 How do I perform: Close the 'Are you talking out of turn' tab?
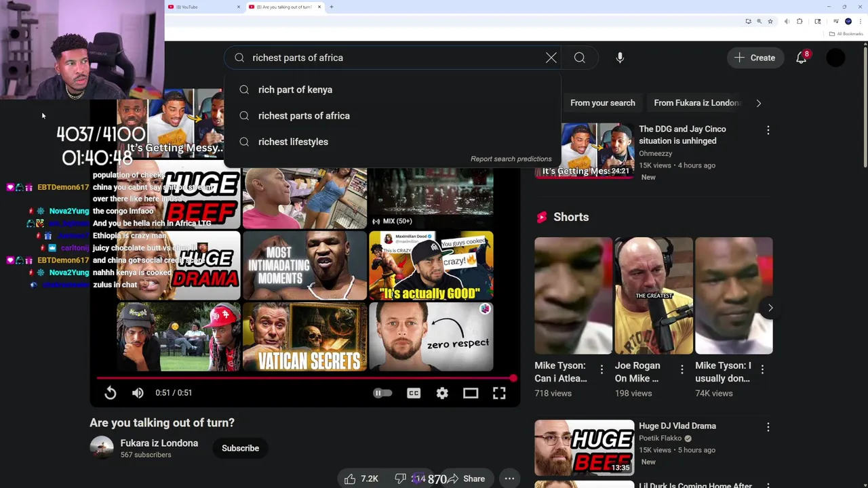(319, 7)
